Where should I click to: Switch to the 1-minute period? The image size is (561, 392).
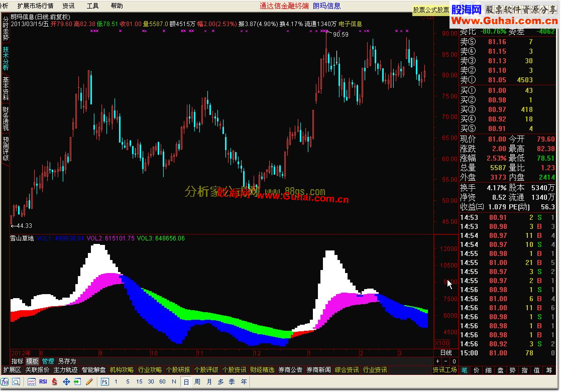[116, 381]
